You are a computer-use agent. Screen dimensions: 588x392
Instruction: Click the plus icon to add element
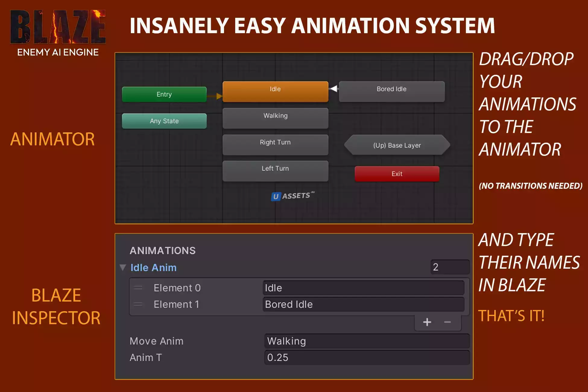tap(427, 322)
